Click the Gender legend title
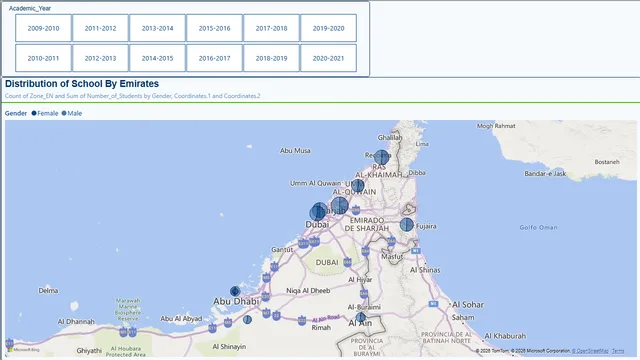This screenshot has height=360, width=640. 16,113
